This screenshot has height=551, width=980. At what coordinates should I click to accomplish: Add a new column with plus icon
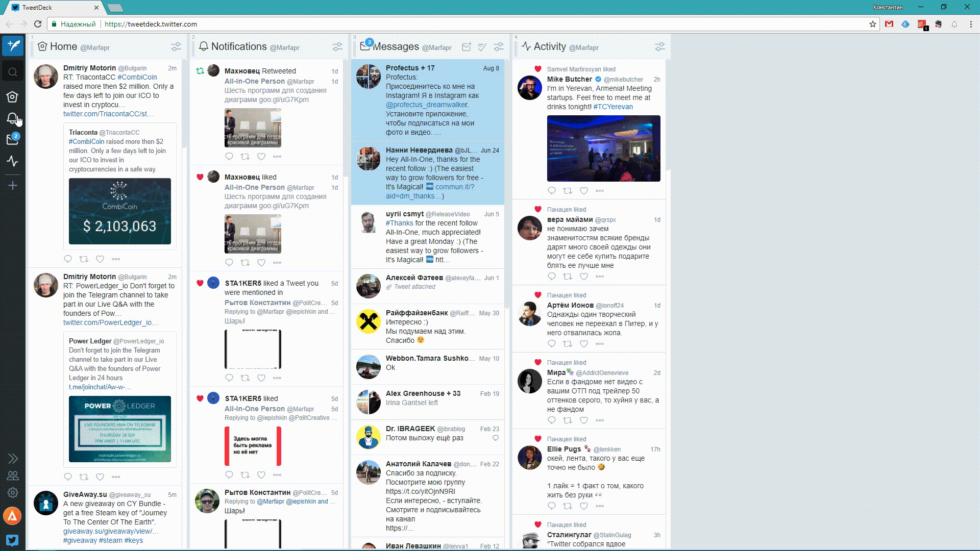coord(13,185)
